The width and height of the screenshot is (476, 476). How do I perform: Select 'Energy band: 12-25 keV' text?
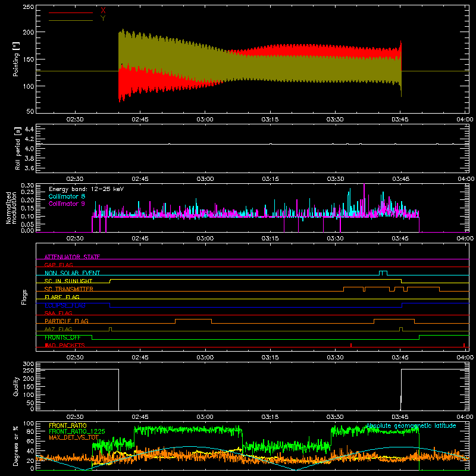pyautogui.click(x=86, y=189)
